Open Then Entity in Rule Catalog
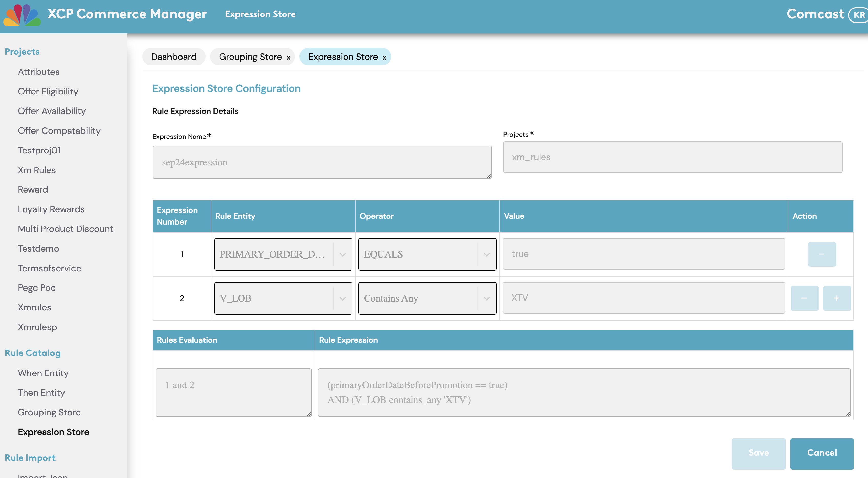 point(41,393)
